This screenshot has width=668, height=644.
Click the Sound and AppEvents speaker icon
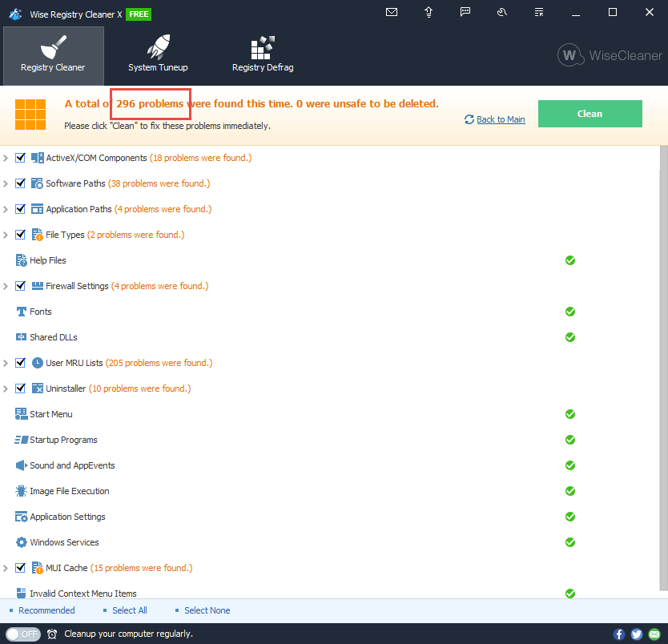(22, 465)
